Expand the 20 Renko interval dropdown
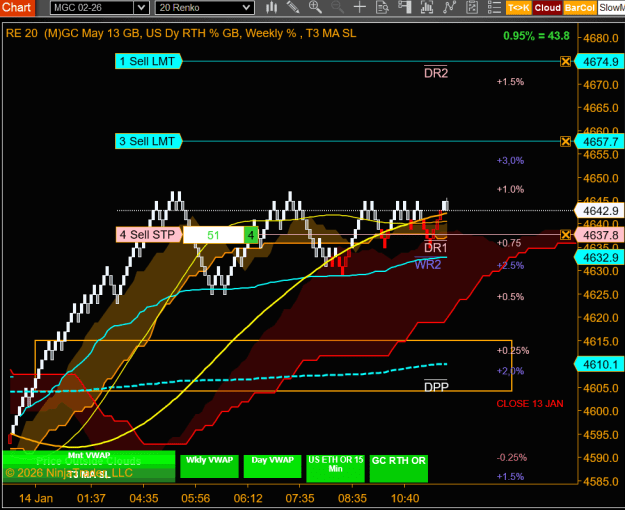The image size is (625, 510). pos(247,8)
